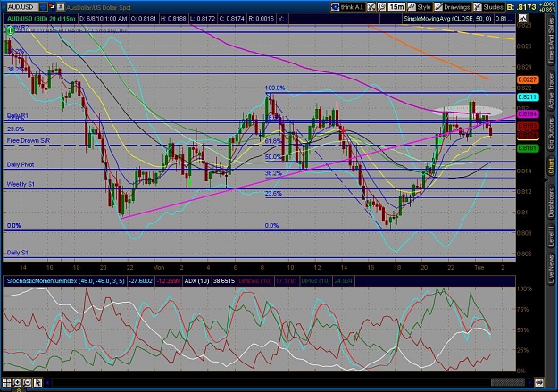Open the Level II sidebar tab
558x392 pixels.
pos(551,236)
